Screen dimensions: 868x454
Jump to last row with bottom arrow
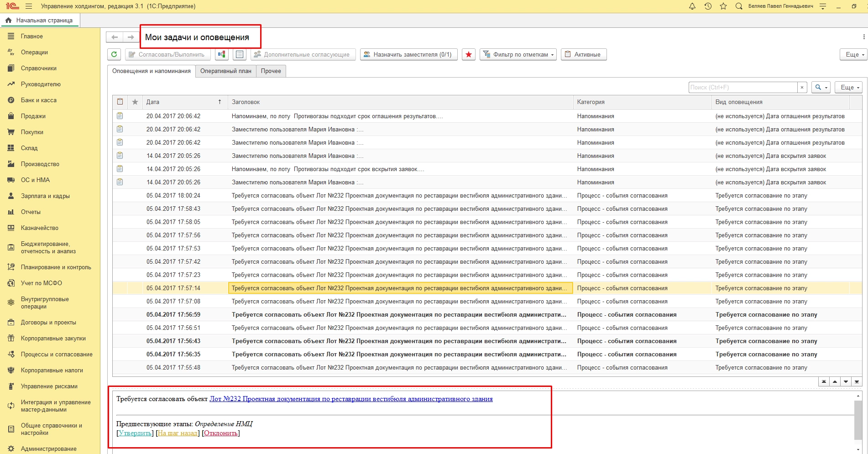pyautogui.click(x=857, y=382)
